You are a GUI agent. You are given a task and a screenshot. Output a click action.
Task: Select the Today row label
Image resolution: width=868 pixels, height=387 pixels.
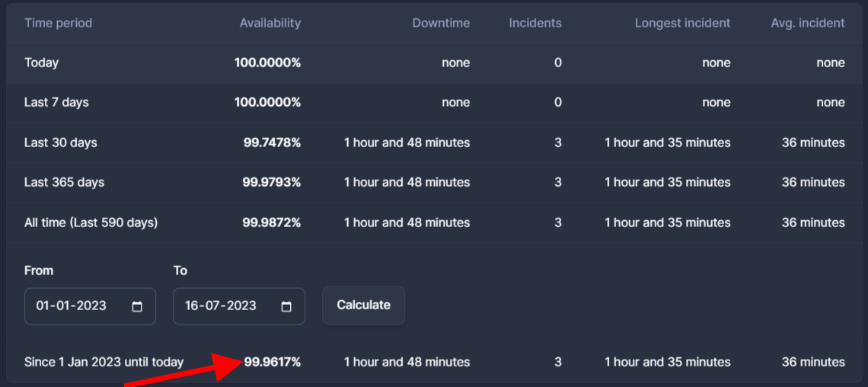pos(42,63)
